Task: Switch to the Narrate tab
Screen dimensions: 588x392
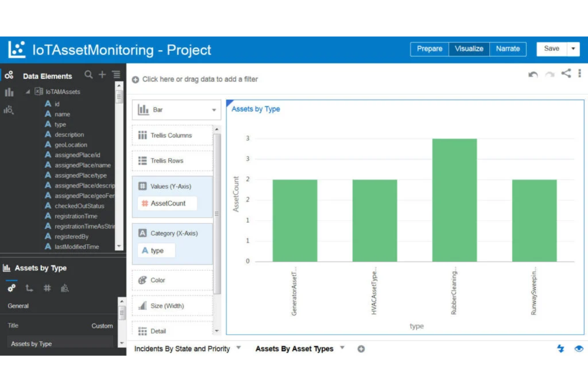Action: (508, 49)
